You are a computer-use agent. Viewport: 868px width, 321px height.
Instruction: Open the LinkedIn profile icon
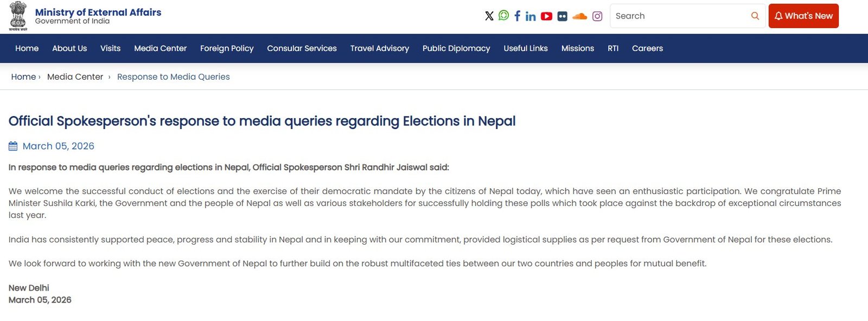point(531,16)
